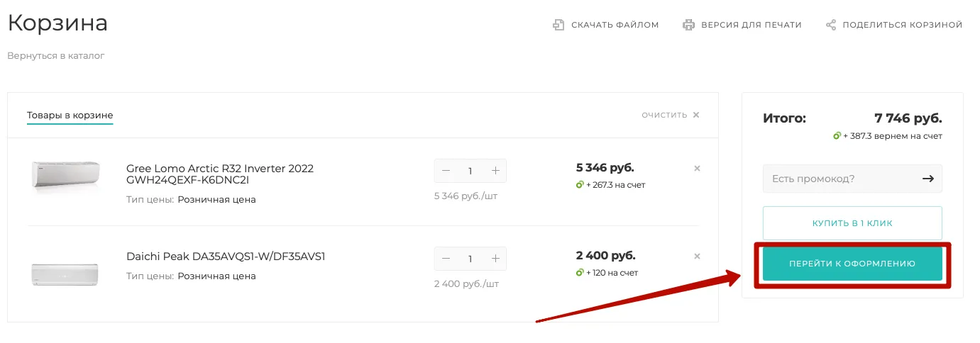Open Daichi Peak DA35AVQS1-W product link
Image resolution: width=980 pixels, height=343 pixels.
pyautogui.click(x=225, y=257)
